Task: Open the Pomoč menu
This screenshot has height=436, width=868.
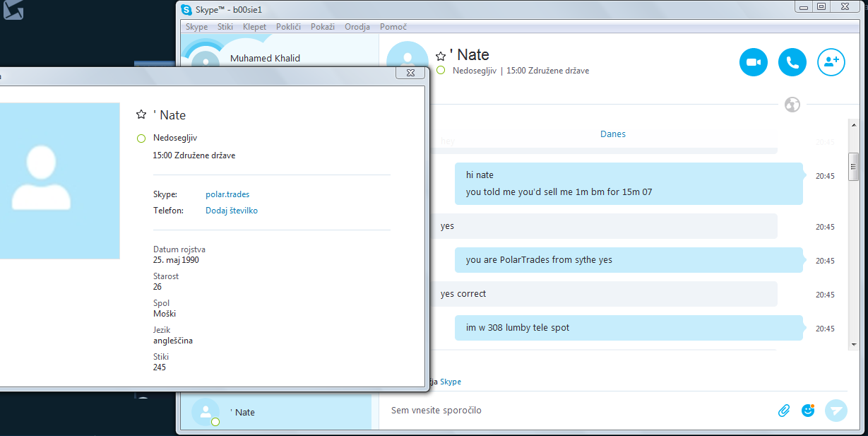Action: [x=393, y=27]
